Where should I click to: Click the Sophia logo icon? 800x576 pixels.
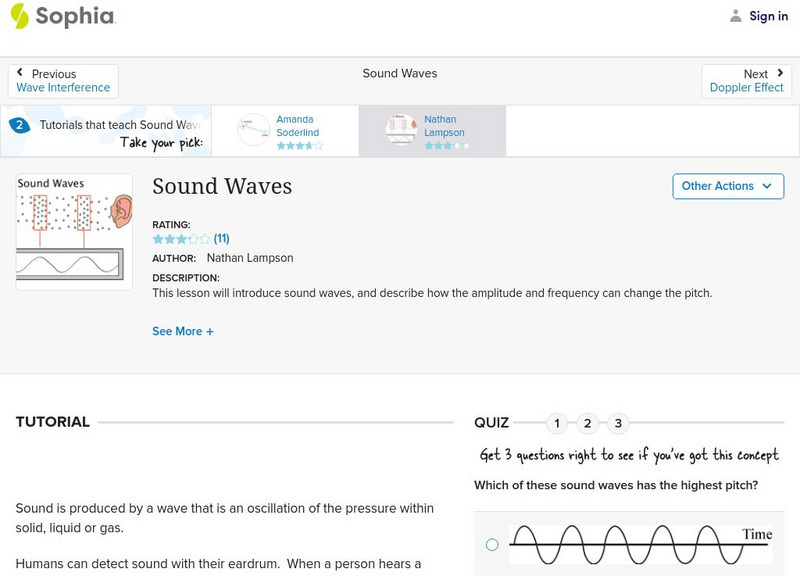(20, 16)
